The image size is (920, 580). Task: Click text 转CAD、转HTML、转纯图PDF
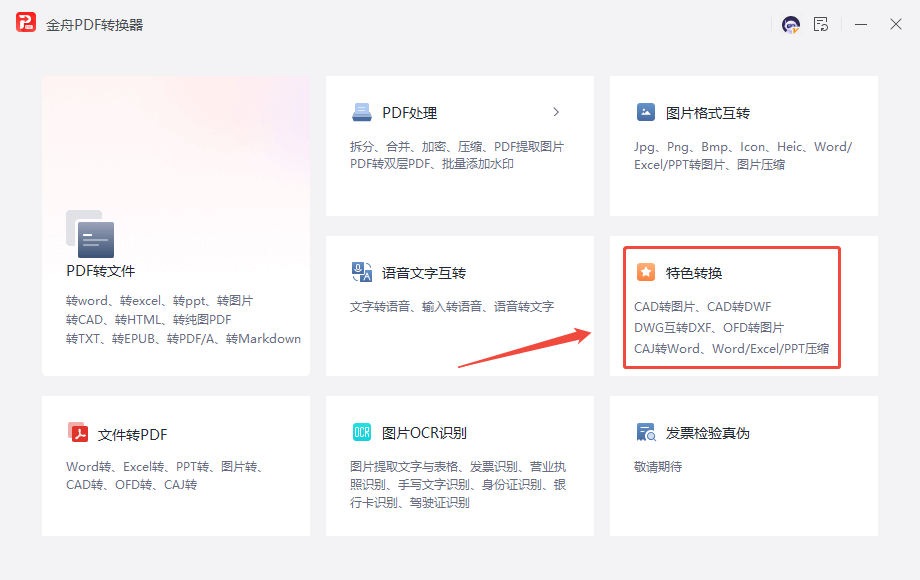[148, 320]
